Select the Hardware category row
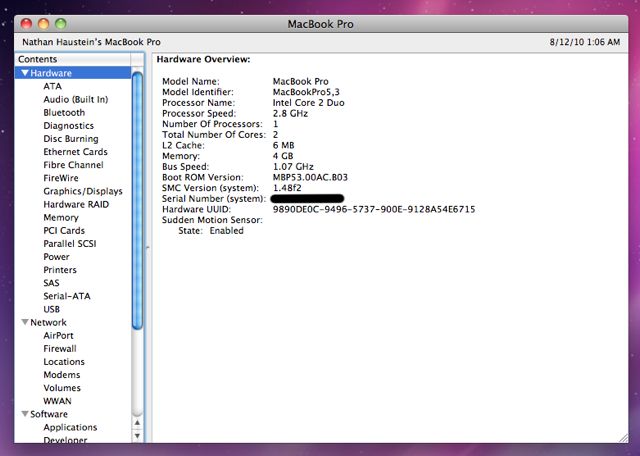The image size is (640, 456). coord(73,73)
